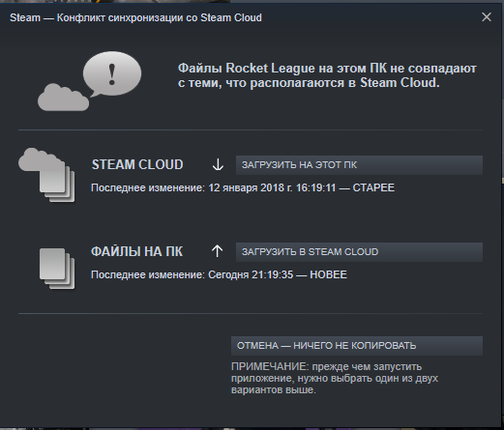Click the 'STEAM CLOUD' heading
Image resolution: width=504 pixels, height=430 pixels.
(x=137, y=164)
